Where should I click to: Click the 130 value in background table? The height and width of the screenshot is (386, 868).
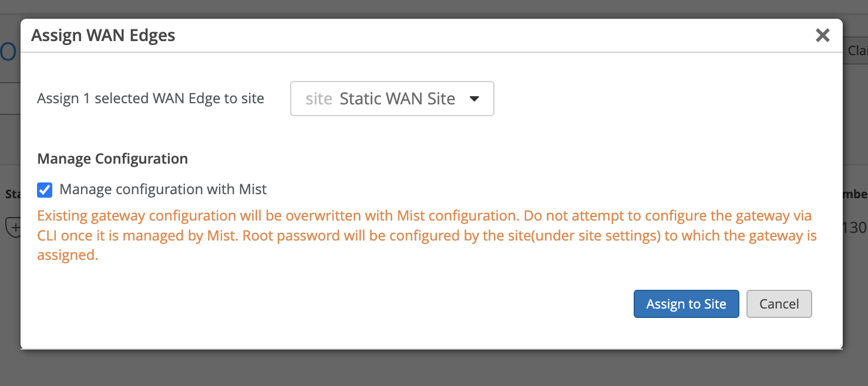[855, 227]
